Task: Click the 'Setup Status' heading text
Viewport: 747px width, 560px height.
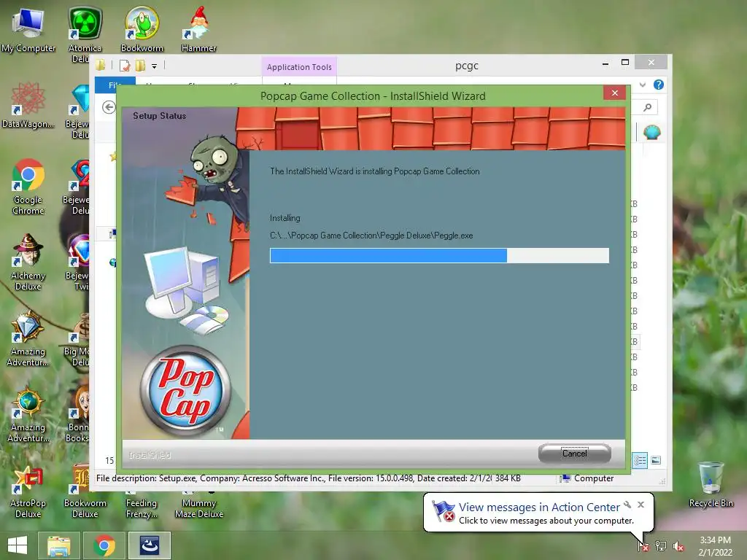Action: pyautogui.click(x=159, y=116)
